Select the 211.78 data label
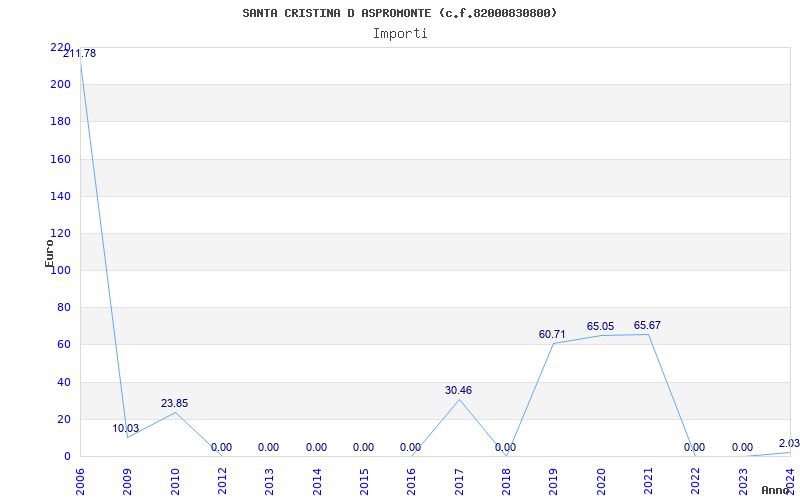The image size is (800, 500). click(80, 54)
